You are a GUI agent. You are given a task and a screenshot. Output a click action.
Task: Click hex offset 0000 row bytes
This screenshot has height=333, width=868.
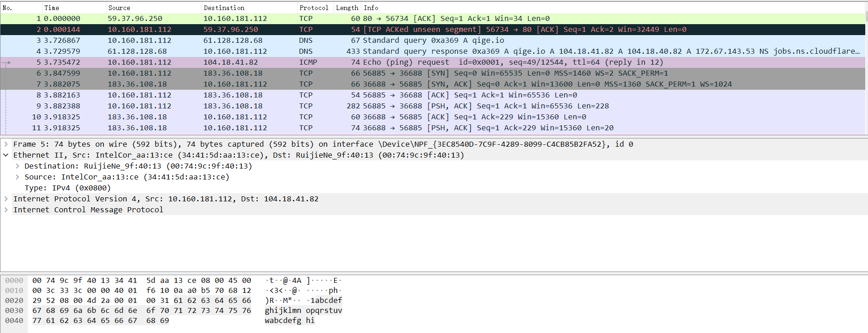pyautogui.click(x=142, y=281)
